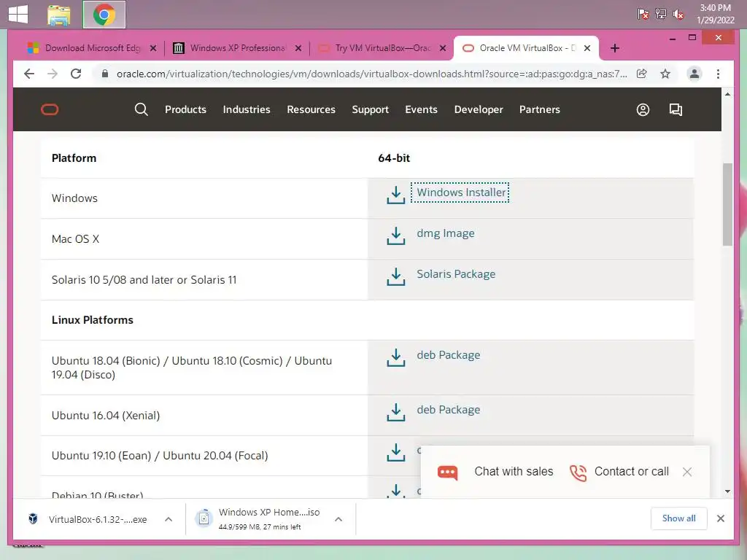Viewport: 747px width, 560px height.
Task: Click the download icon beside Windows Installer
Action: pos(395,194)
